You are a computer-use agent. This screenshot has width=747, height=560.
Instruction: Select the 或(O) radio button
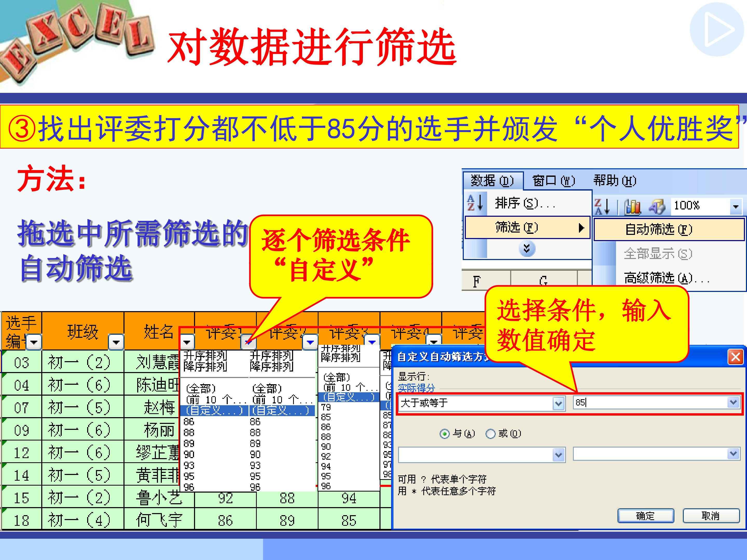[490, 434]
